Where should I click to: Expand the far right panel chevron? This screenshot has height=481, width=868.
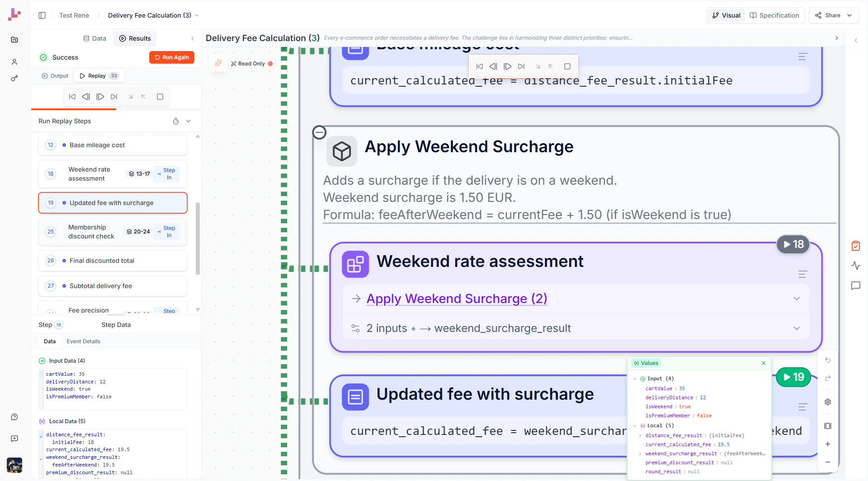click(856, 40)
